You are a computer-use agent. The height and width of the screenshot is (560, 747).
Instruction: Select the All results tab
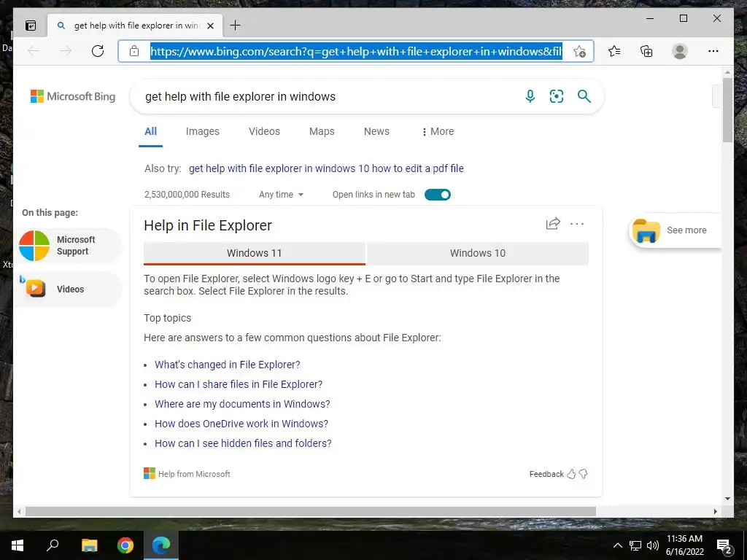150,131
